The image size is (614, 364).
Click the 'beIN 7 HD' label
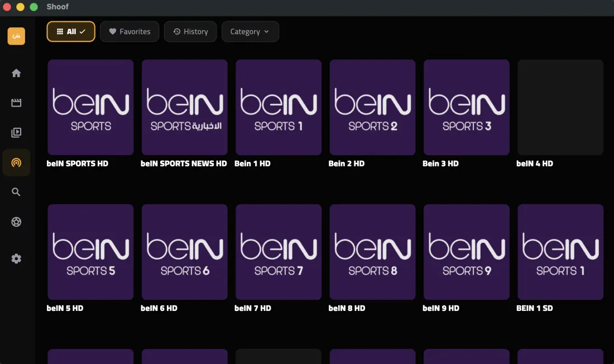(253, 308)
